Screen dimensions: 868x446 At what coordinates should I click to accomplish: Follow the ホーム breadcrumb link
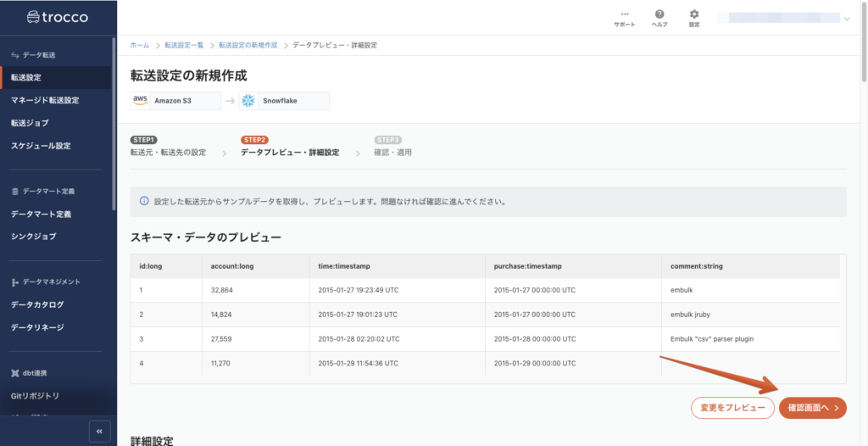(140, 44)
